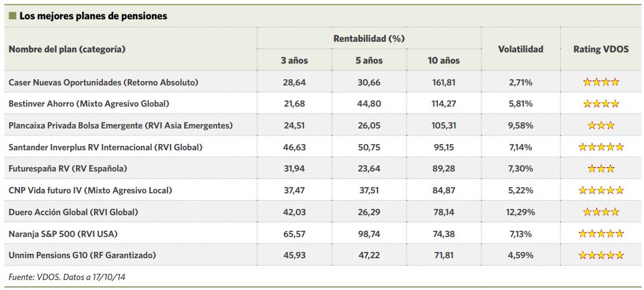Click the stars for Plancaixa Privada Bolsa Emergente
Screen dimensions: 644x290
tap(601, 125)
